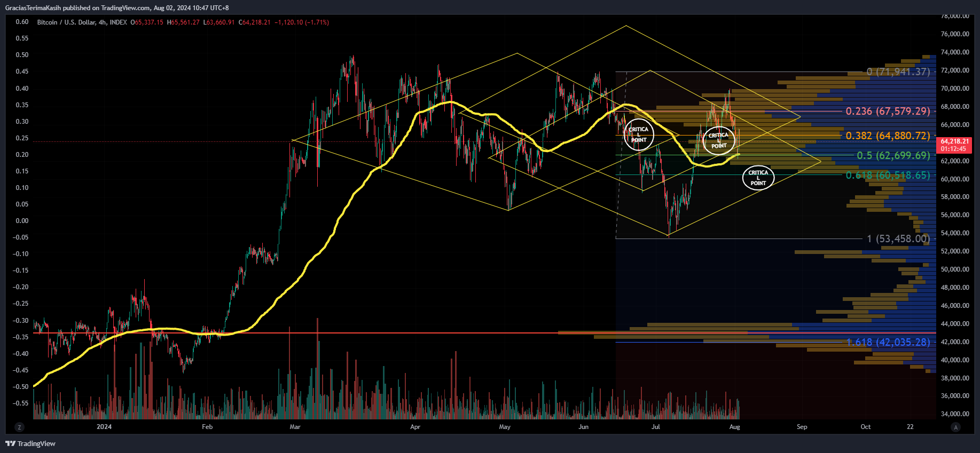Click the low price L63,660.91 value
The width and height of the screenshot is (980, 453).
tap(219, 22)
